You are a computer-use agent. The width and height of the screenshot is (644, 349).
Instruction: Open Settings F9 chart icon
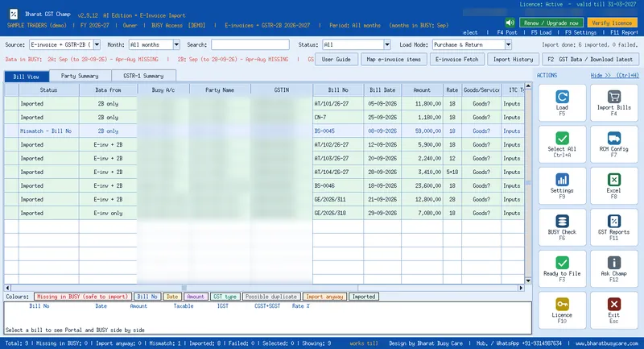pos(562,180)
